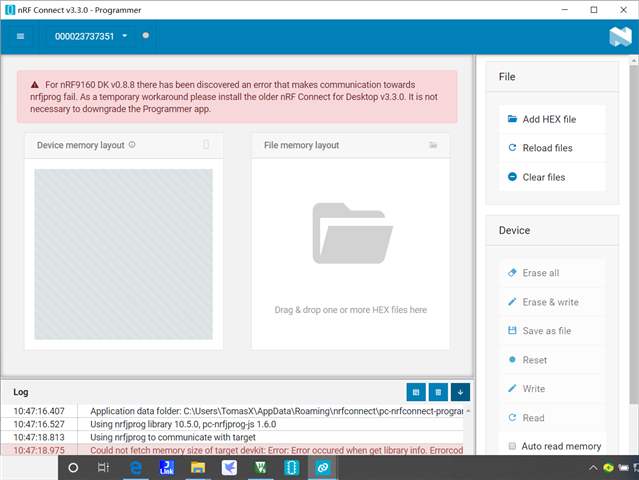Open J-Link app from taskbar
Screen dimensions: 639x480
[167, 467]
